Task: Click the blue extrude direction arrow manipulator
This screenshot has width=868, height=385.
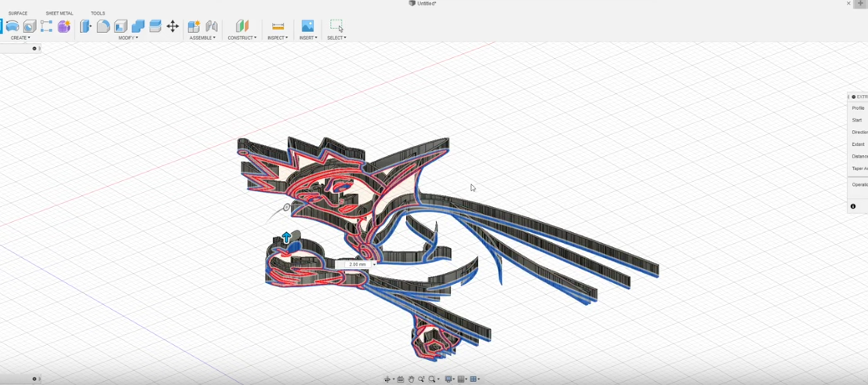Action: click(286, 238)
